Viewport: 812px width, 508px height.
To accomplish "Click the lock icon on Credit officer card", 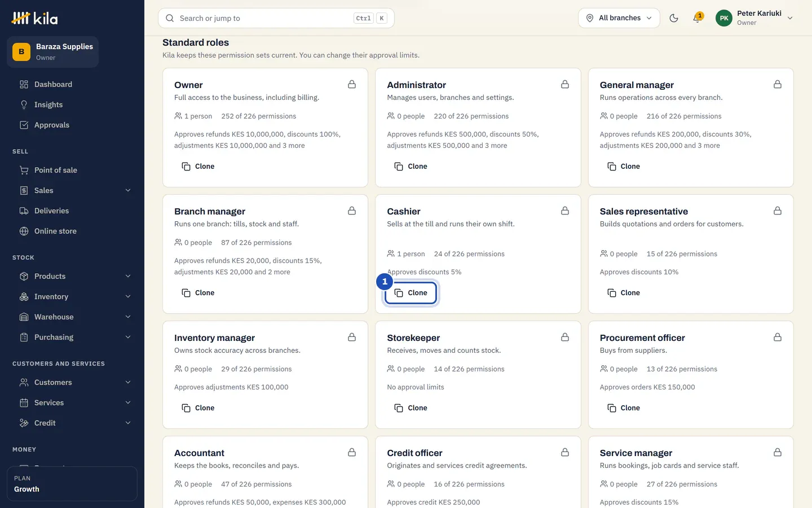I will tap(565, 453).
